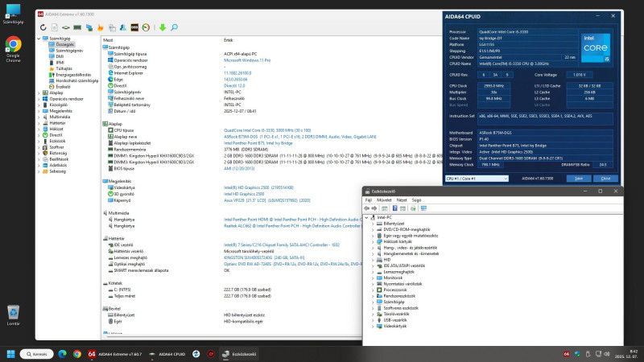This screenshot has width=644, height=362.
Task: Select Sebesség in the AIDA64 tree
Action: tap(58, 171)
